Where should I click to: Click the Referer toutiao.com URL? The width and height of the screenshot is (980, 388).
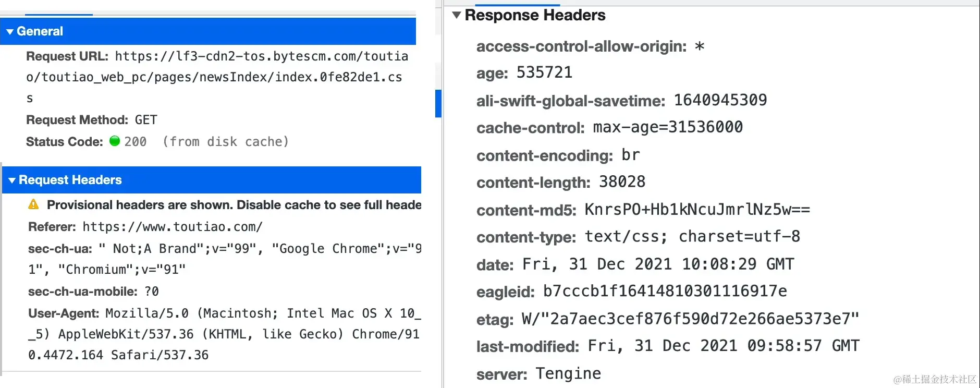[x=173, y=227]
